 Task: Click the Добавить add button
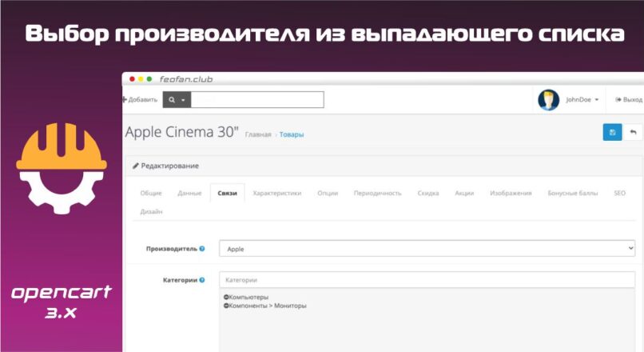point(140,100)
